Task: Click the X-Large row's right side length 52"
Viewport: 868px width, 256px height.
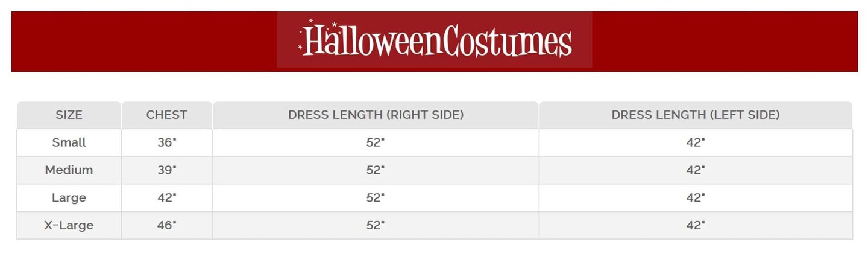Action: pyautogui.click(x=375, y=226)
